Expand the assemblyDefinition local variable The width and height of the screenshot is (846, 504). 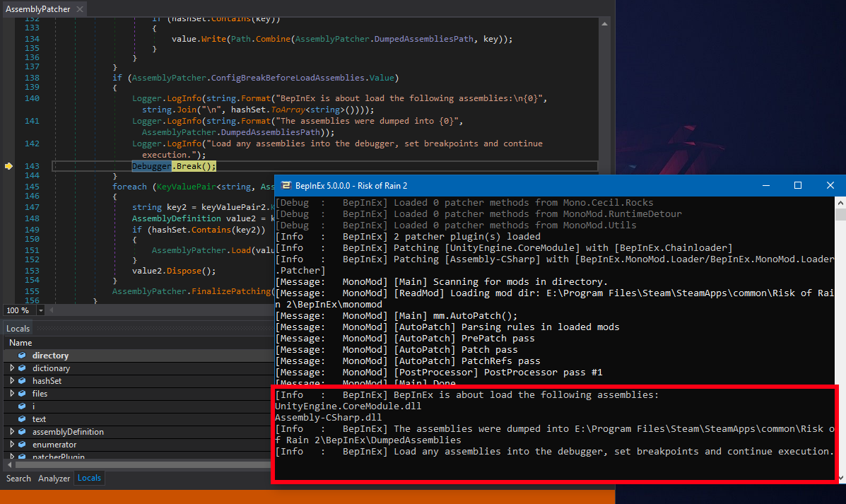(12, 432)
